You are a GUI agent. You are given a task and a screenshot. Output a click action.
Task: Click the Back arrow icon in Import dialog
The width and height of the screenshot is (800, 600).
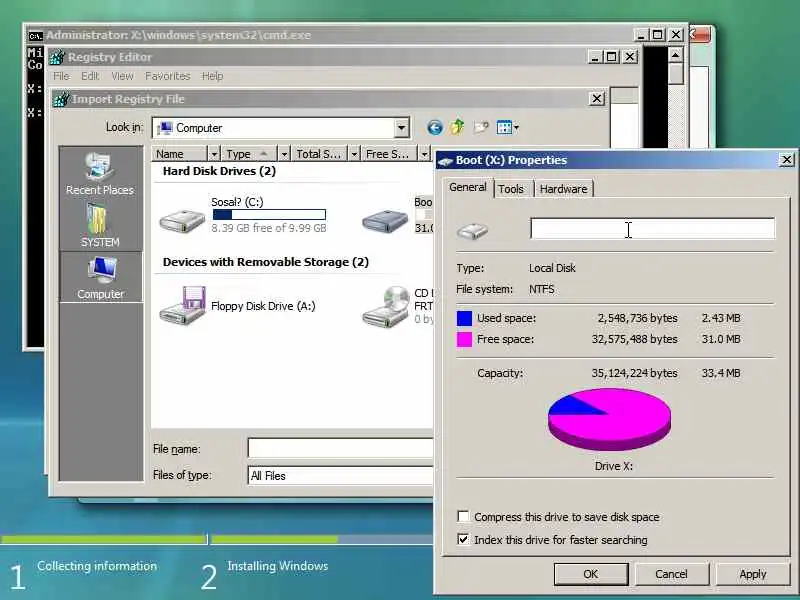[x=435, y=128]
